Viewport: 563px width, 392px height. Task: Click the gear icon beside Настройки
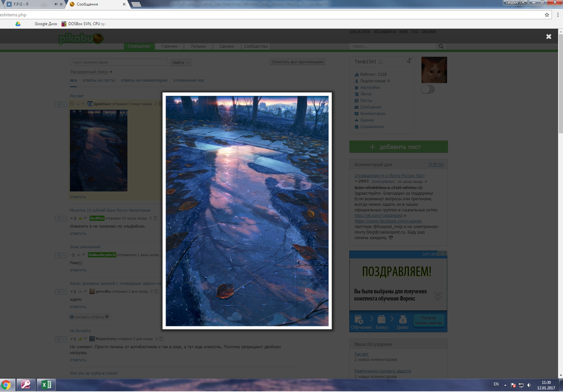point(356,87)
